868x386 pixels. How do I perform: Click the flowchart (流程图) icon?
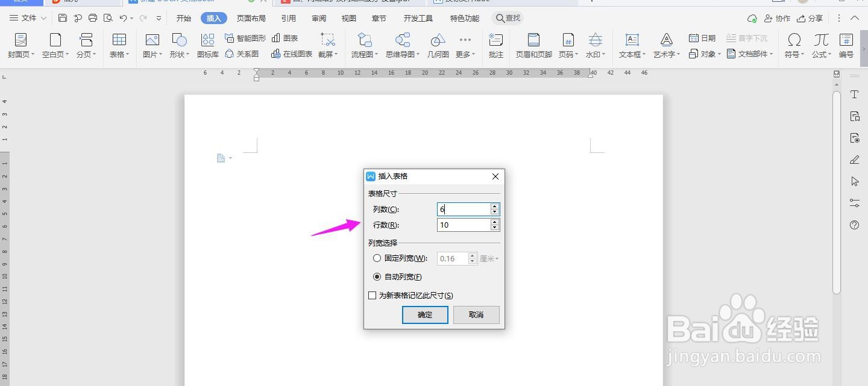click(x=365, y=40)
